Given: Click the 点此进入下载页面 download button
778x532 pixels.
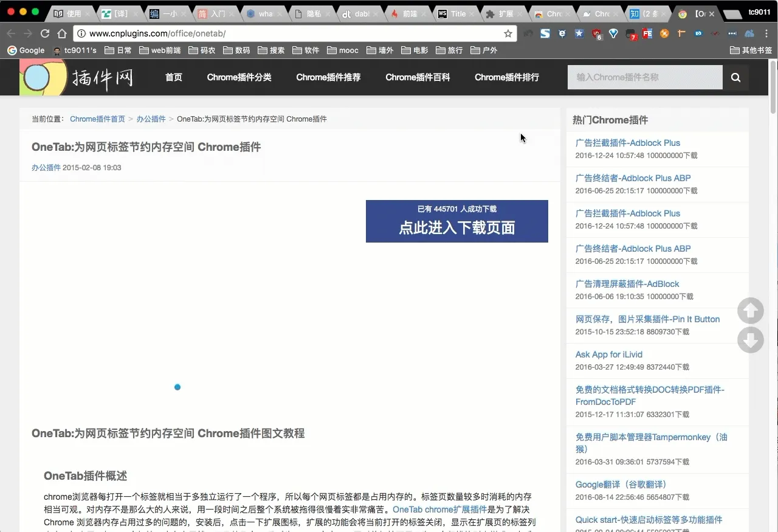Looking at the screenshot, I should 456,221.
